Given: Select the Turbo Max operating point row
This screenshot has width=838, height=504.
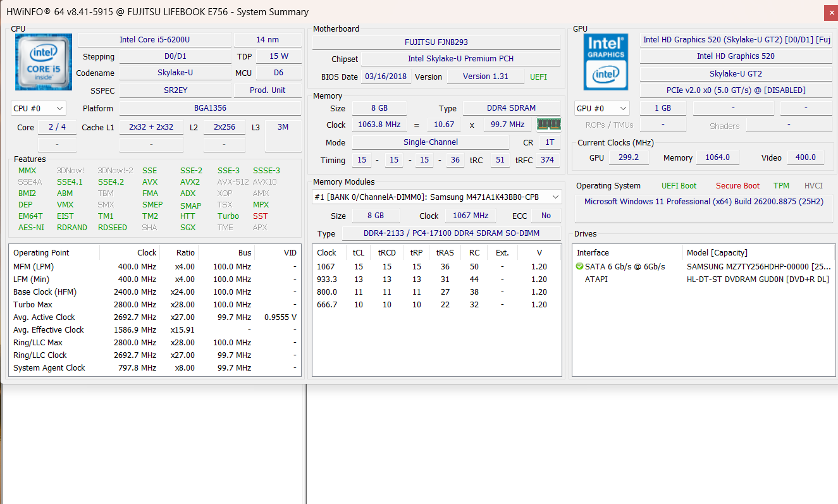Looking at the screenshot, I should click(x=155, y=304).
